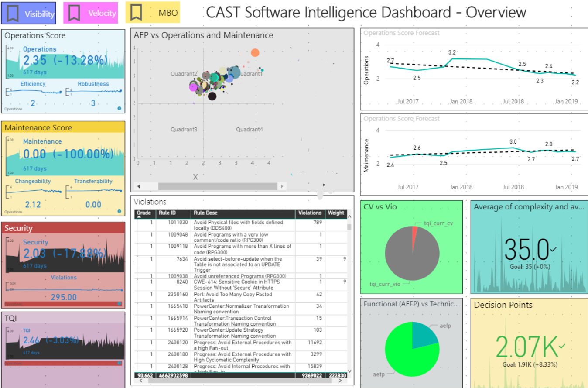Click the Quadrant4 label in scatter chart
This screenshot has width=588, height=388.
pos(250,130)
